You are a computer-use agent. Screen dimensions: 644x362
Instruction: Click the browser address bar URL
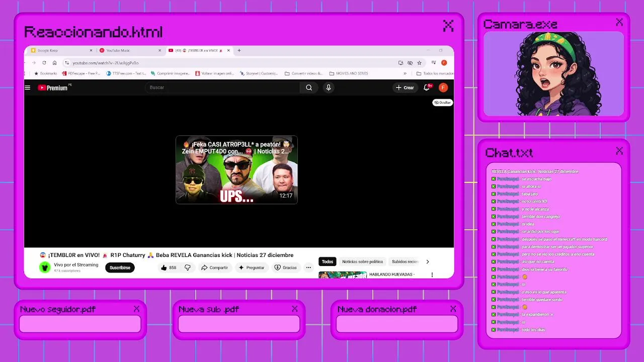pyautogui.click(x=106, y=63)
